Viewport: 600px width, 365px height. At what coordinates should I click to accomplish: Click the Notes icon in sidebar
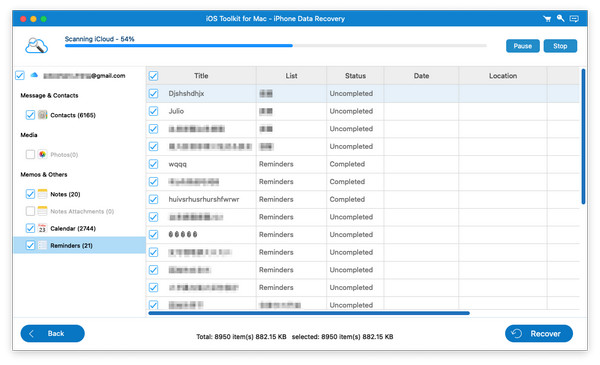pos(42,194)
